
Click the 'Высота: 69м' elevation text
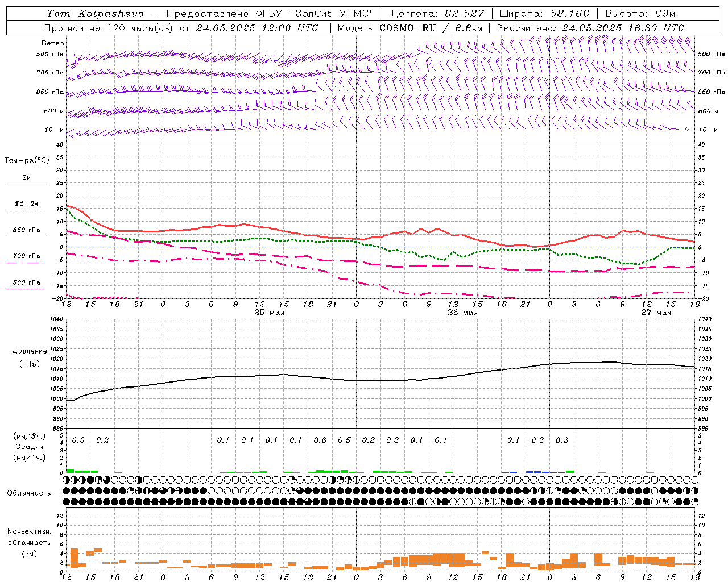tap(640, 14)
